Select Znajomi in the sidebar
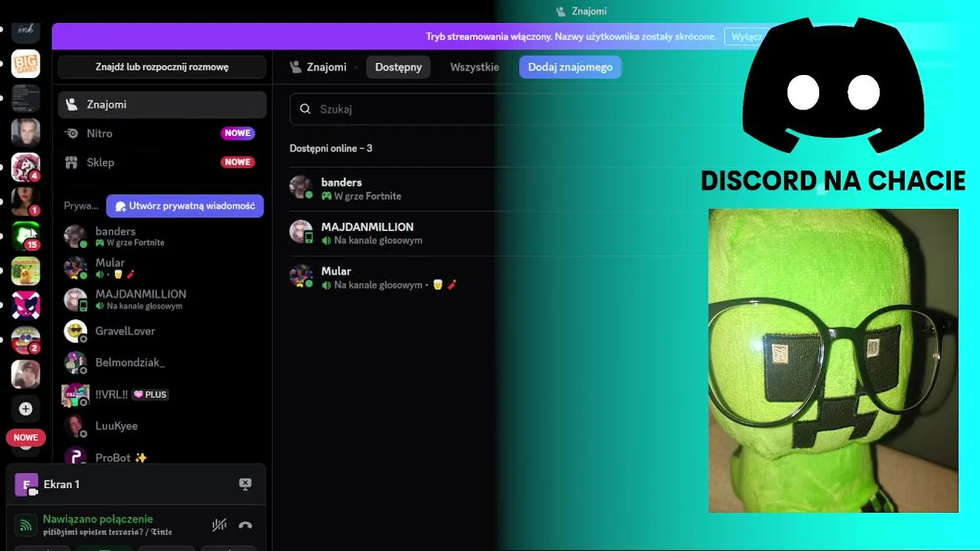The width and height of the screenshot is (980, 551). coord(162,104)
